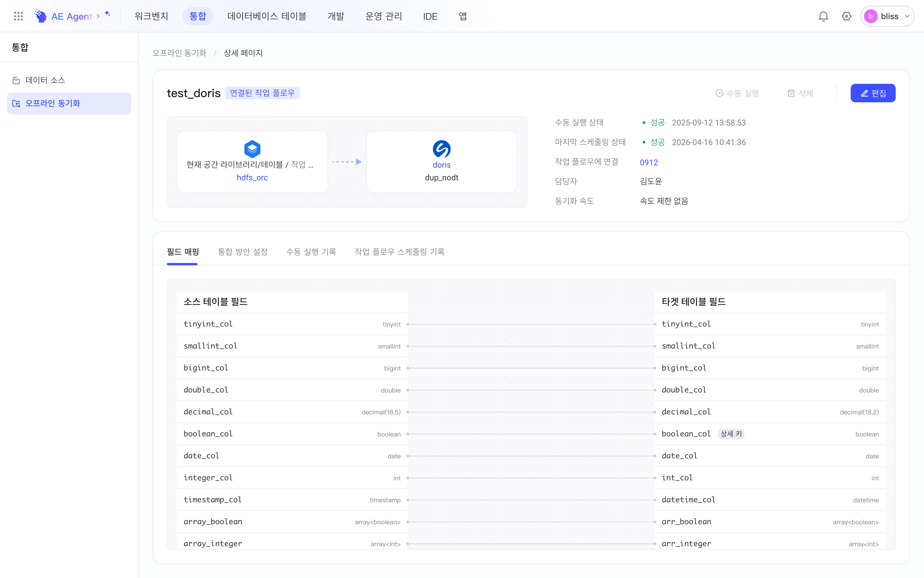Open the 운영 관리 menu

(x=384, y=16)
